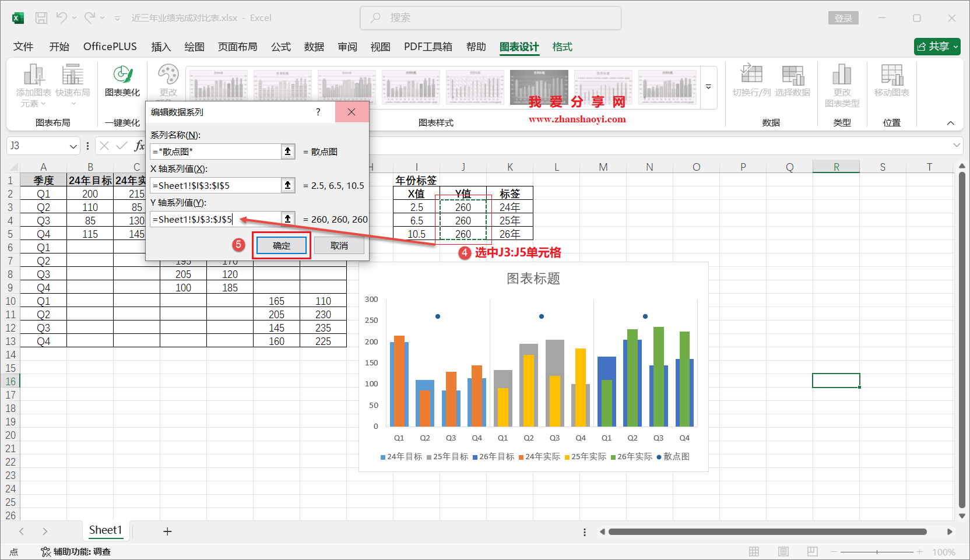This screenshot has width=970, height=560.
Task: Switch to Page Break Preview icon
Action: [813, 552]
